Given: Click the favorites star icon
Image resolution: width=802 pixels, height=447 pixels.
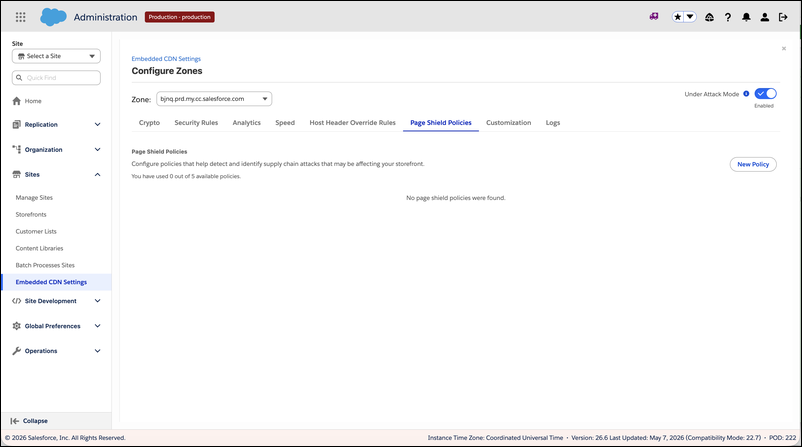Looking at the screenshot, I should [x=678, y=17].
